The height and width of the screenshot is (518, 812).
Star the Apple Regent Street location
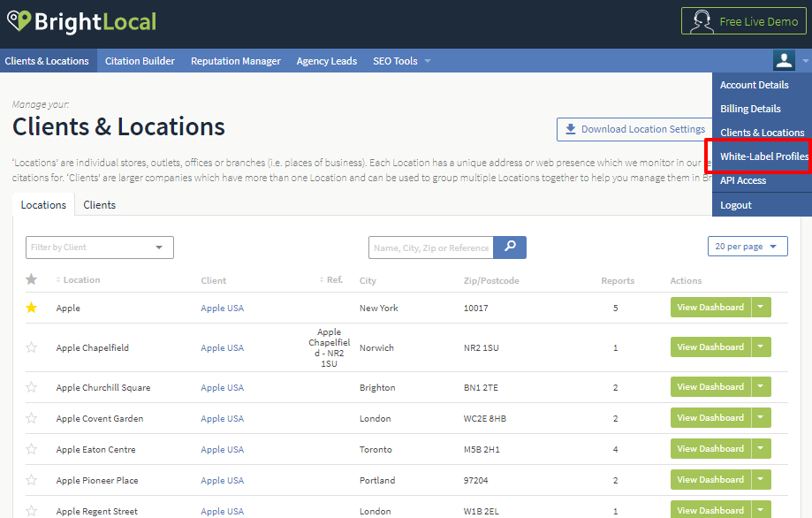(32, 511)
